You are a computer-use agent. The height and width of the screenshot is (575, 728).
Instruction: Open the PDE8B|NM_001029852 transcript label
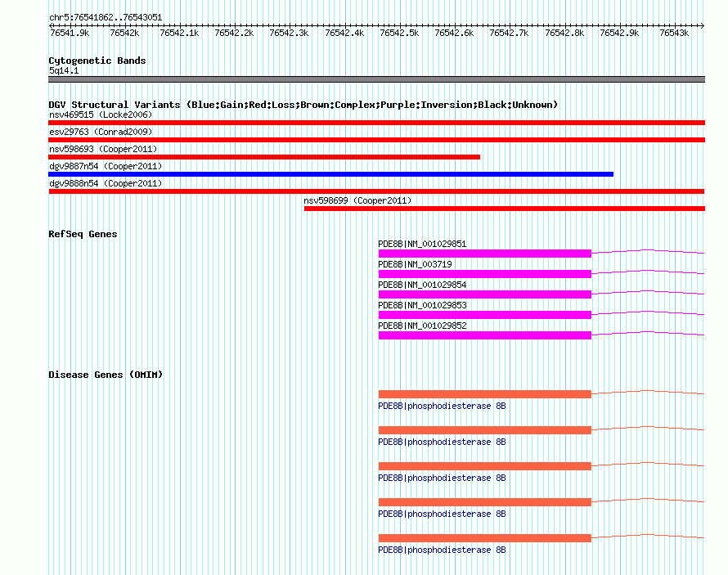(x=422, y=326)
